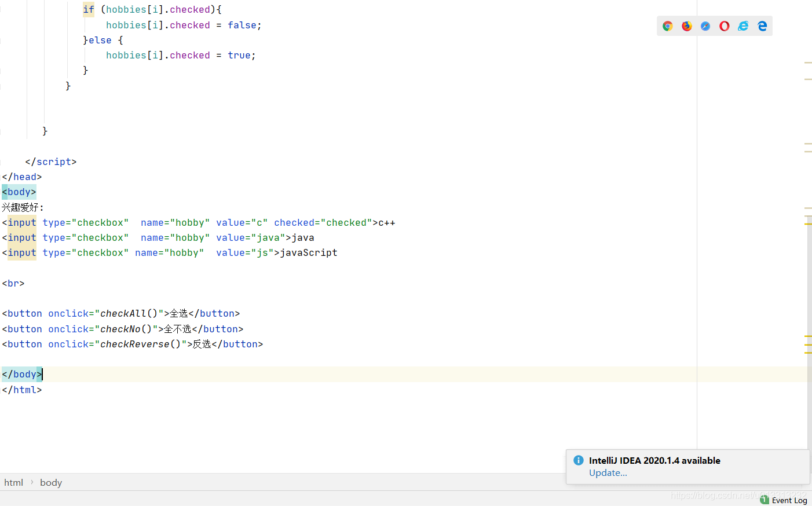
Task: Open the 'Event Log' label in status bar
Action: 789,500
